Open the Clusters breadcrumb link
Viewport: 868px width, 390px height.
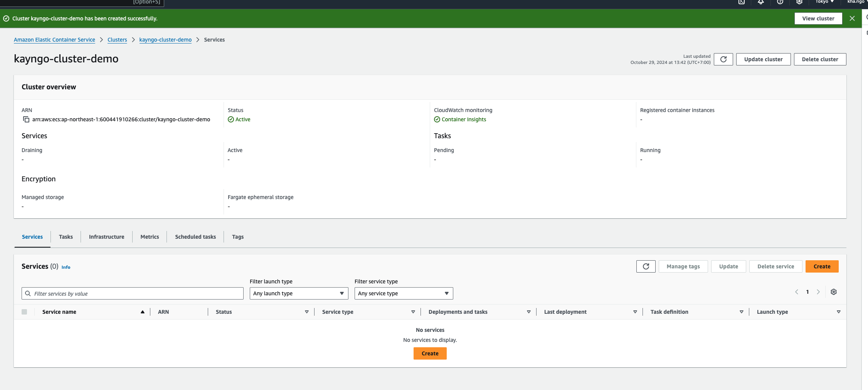click(x=117, y=40)
